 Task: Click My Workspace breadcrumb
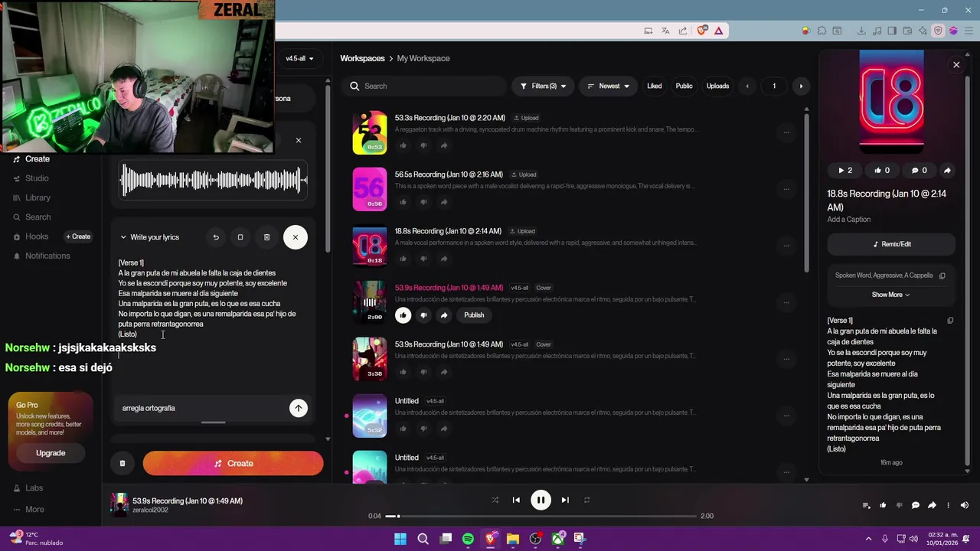(423, 58)
